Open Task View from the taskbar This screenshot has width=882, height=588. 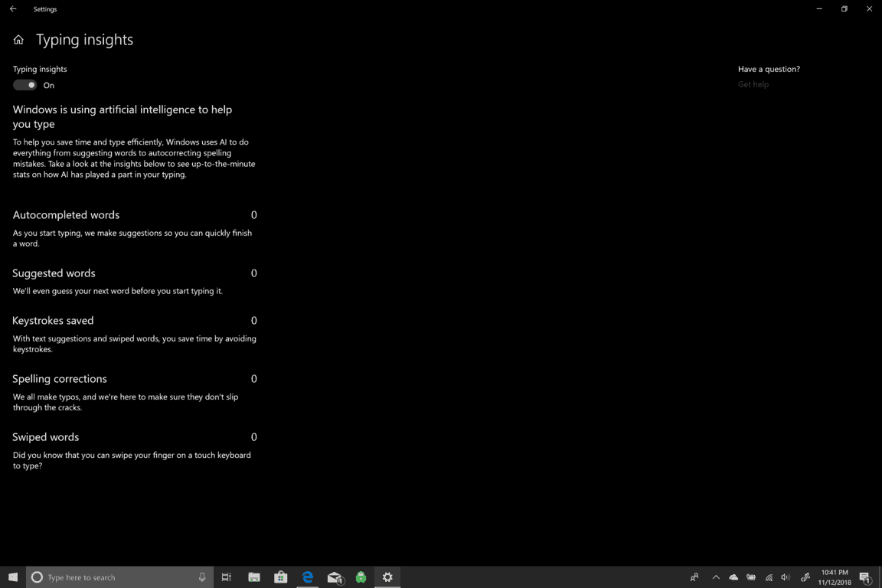pyautogui.click(x=227, y=577)
